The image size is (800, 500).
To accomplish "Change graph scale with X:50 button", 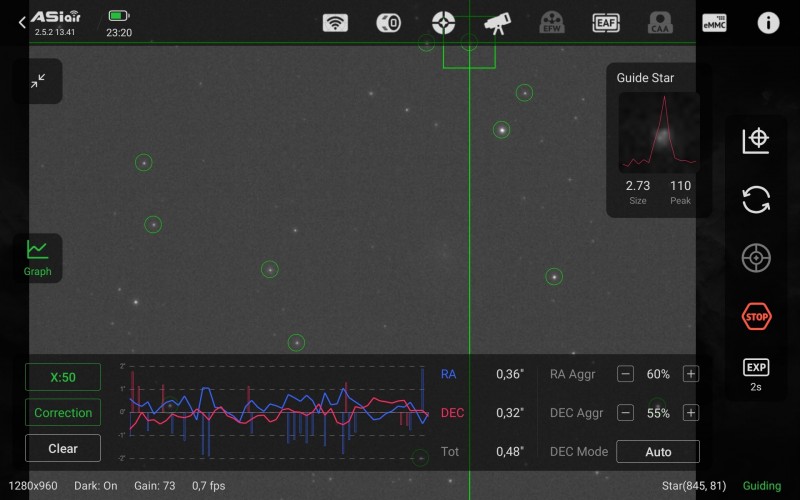I will [x=63, y=377].
